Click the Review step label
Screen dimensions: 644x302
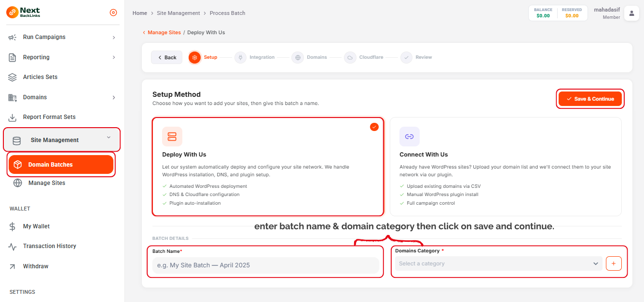(424, 57)
